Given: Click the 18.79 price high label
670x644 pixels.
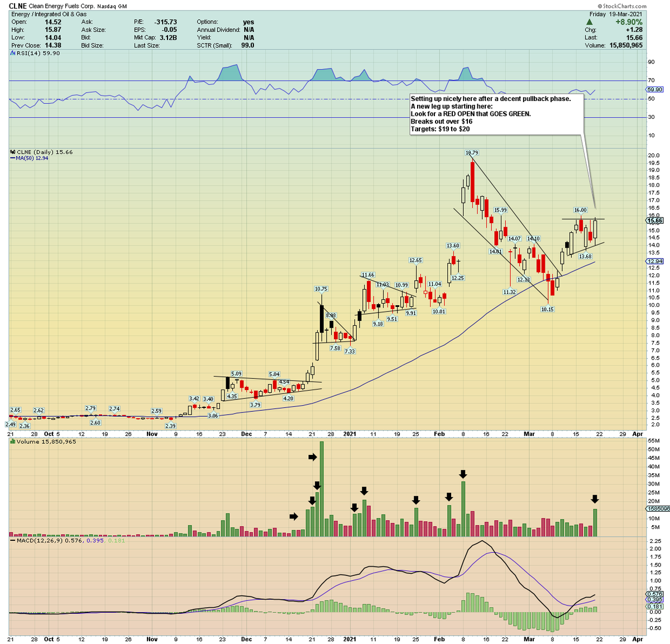Looking at the screenshot, I should [x=472, y=152].
